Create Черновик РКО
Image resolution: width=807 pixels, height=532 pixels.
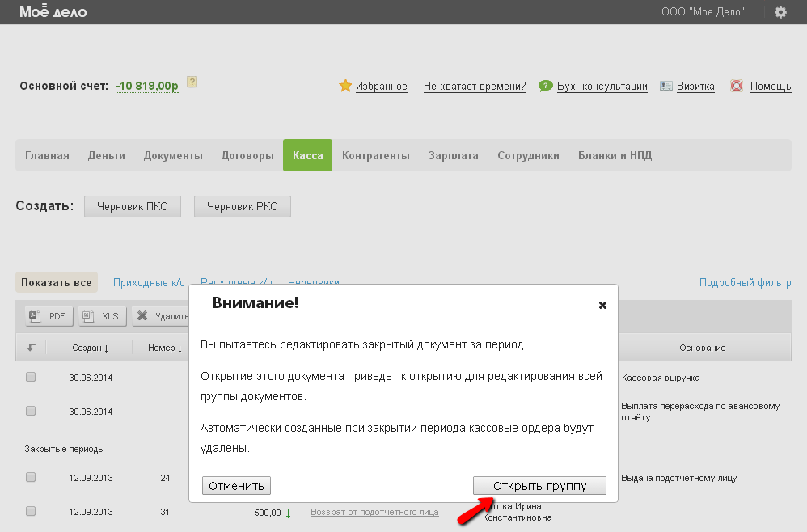[243, 206]
